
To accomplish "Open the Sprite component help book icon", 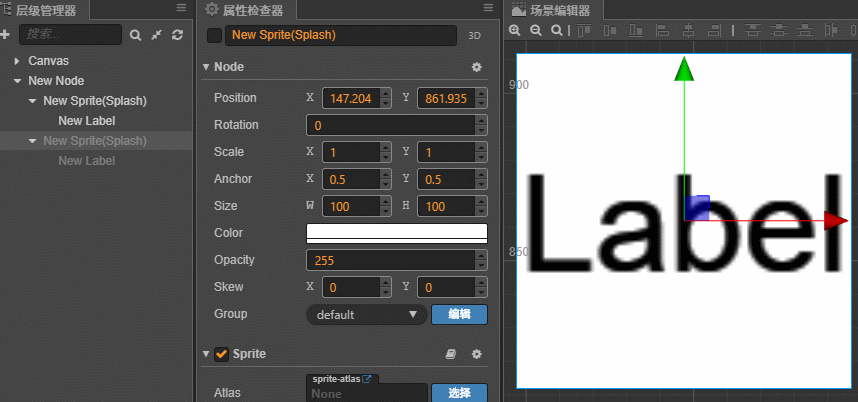I will point(451,354).
